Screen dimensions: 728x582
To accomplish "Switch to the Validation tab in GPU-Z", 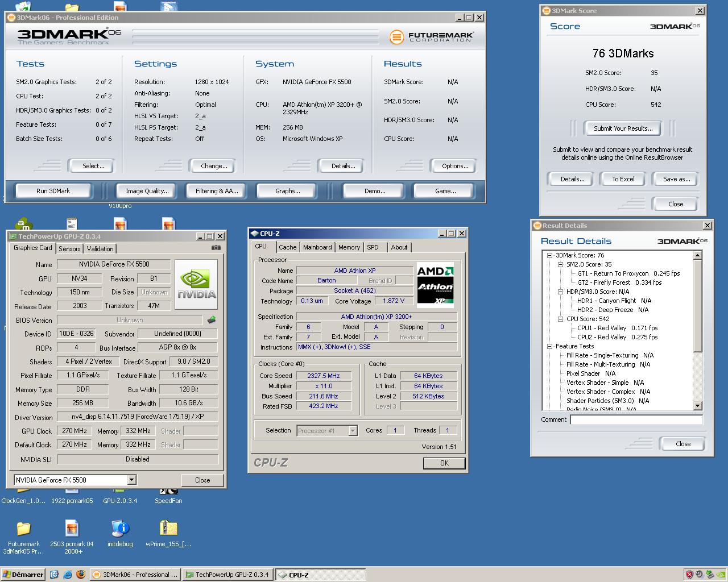I will point(100,249).
